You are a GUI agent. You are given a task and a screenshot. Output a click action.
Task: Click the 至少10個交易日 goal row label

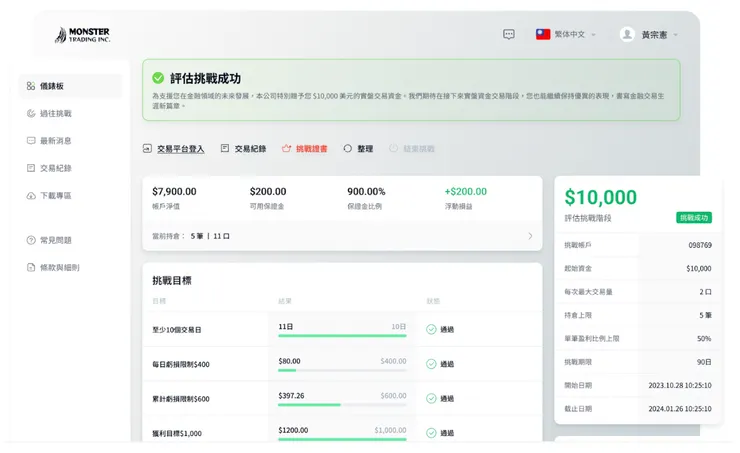[177, 330]
